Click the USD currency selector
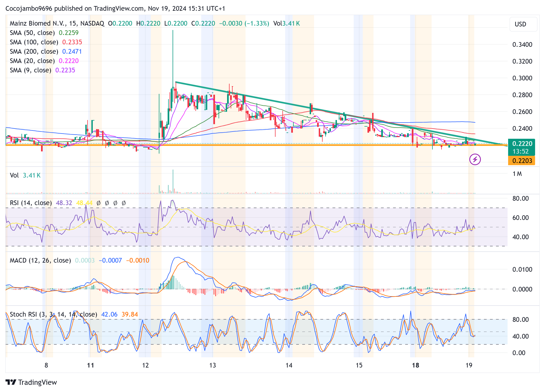This screenshot has height=392, width=545. pos(523,24)
